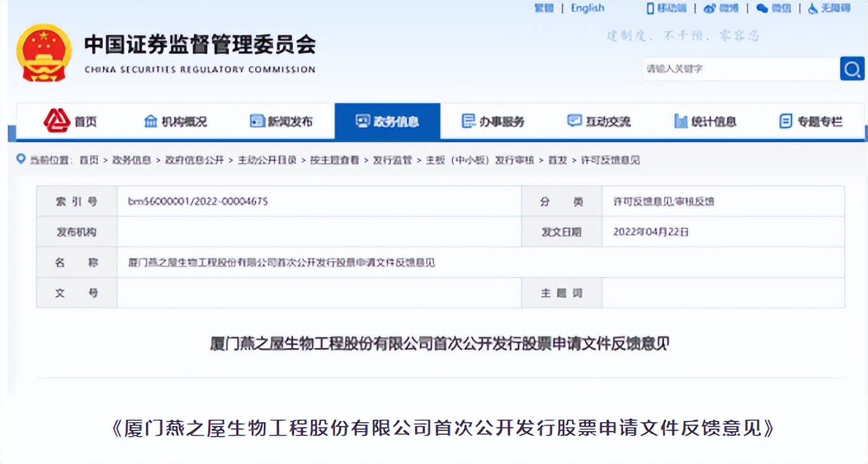Switch to 繁體 traditional Chinese
This screenshot has width=868, height=464.
544,8
